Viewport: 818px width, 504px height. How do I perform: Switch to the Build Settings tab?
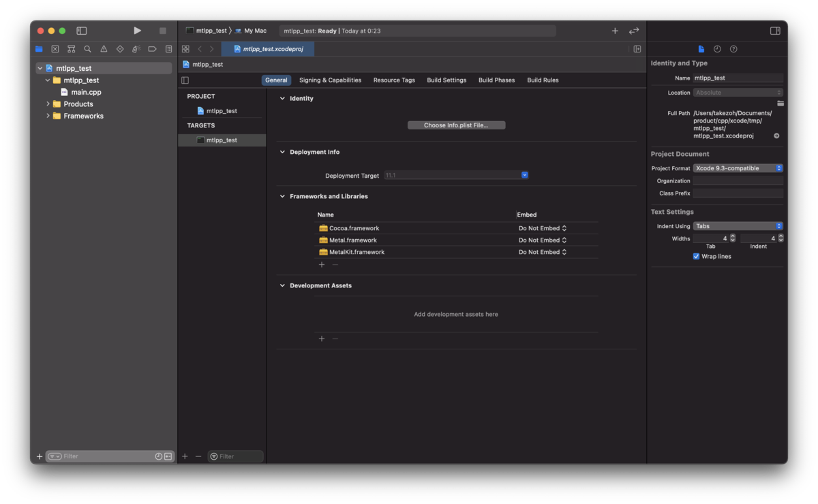(446, 80)
